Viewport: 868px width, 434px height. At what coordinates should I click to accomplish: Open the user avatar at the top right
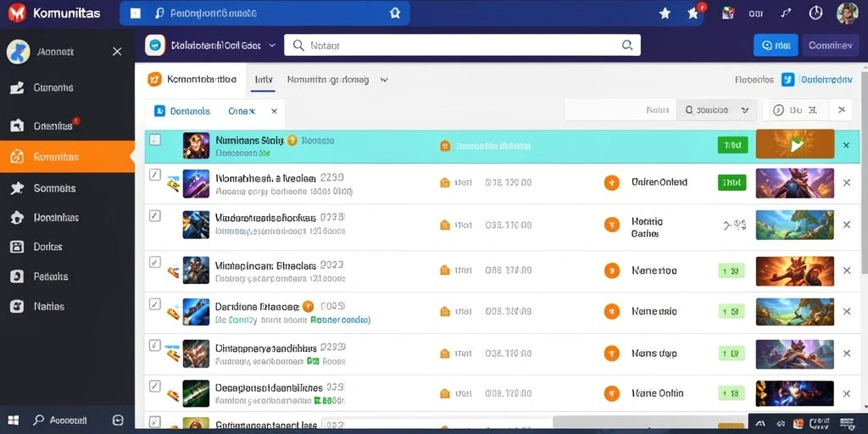pos(847,13)
